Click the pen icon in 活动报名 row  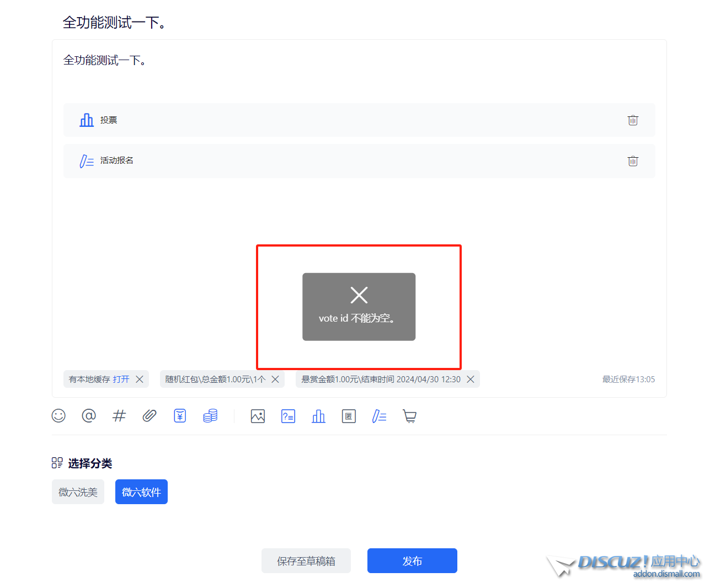(87, 161)
